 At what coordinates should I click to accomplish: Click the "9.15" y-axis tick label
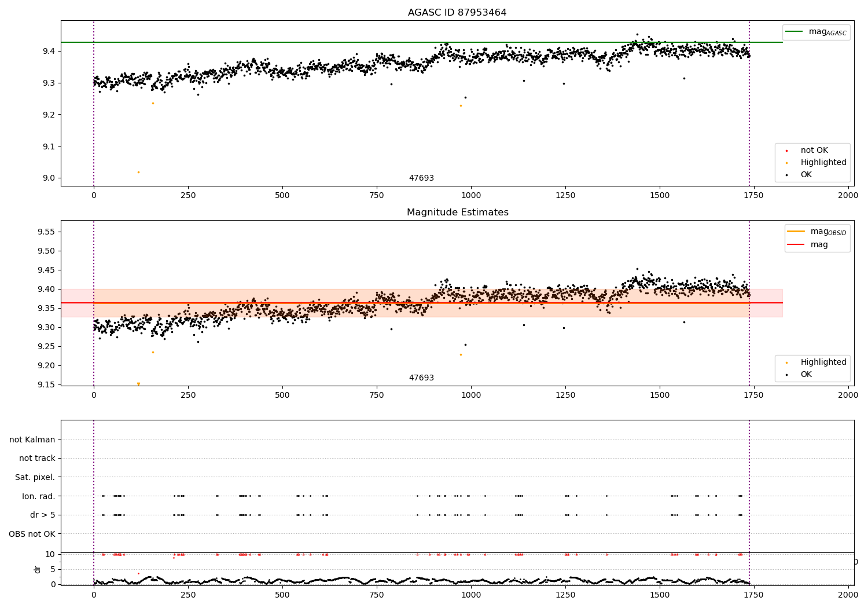pyautogui.click(x=46, y=385)
